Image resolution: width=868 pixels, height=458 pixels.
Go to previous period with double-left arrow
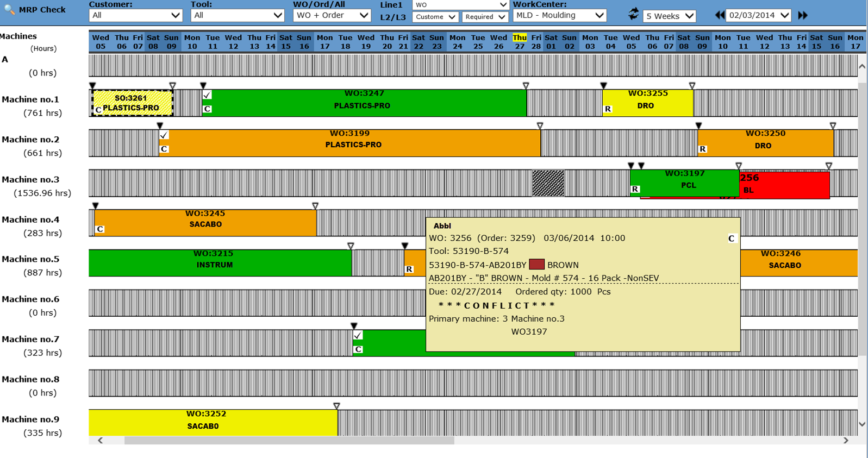pyautogui.click(x=720, y=15)
